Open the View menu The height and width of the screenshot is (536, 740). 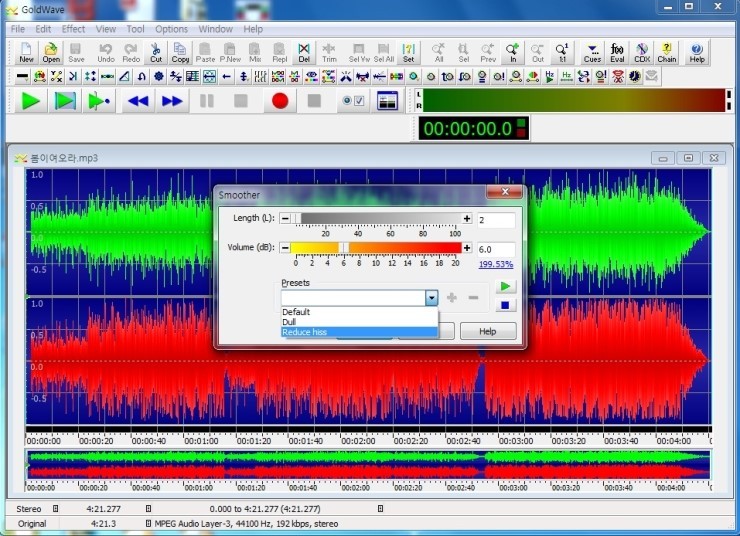point(106,29)
